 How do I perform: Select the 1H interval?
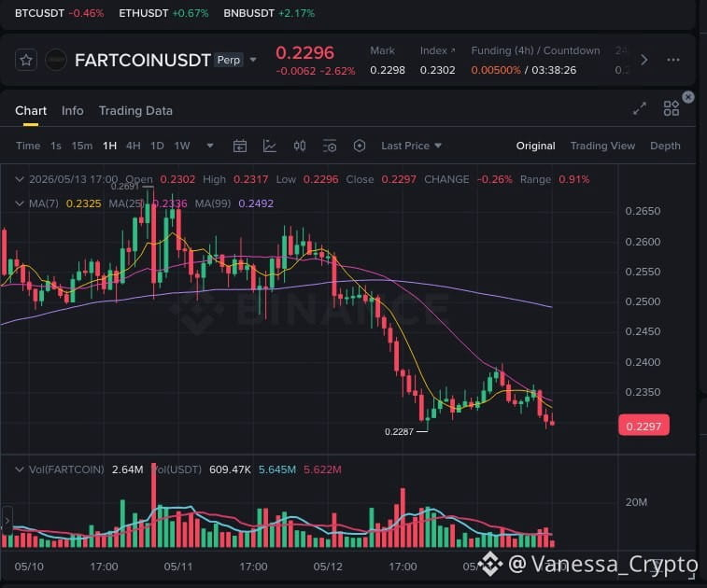coord(109,146)
